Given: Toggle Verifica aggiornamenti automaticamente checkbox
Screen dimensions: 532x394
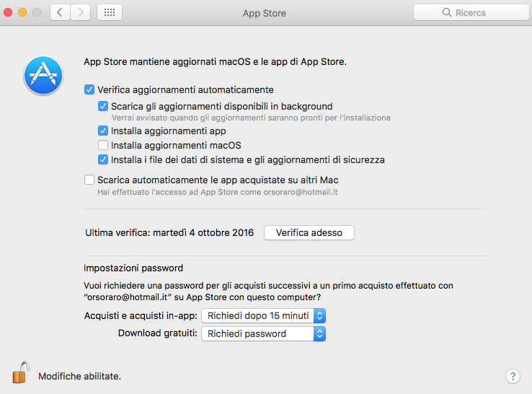Looking at the screenshot, I should [x=89, y=90].
